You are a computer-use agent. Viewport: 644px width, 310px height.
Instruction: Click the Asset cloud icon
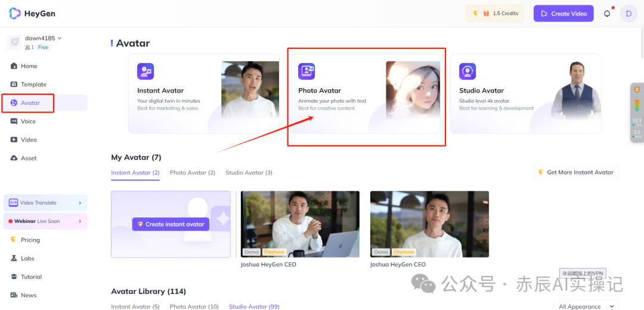click(14, 158)
